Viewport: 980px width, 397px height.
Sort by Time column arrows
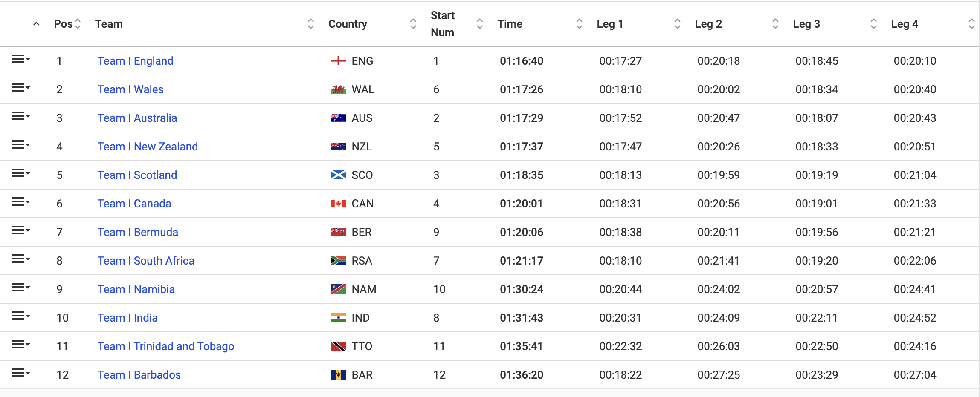(x=579, y=24)
